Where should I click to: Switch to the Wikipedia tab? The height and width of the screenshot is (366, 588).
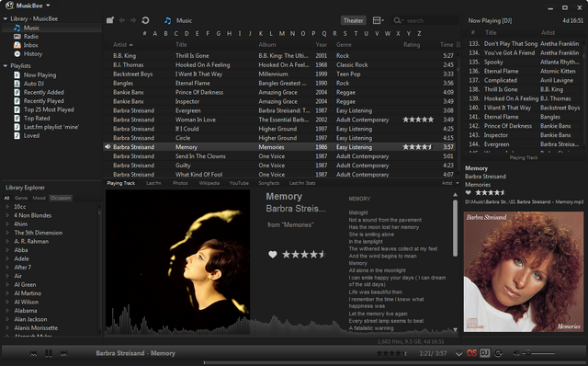point(209,183)
